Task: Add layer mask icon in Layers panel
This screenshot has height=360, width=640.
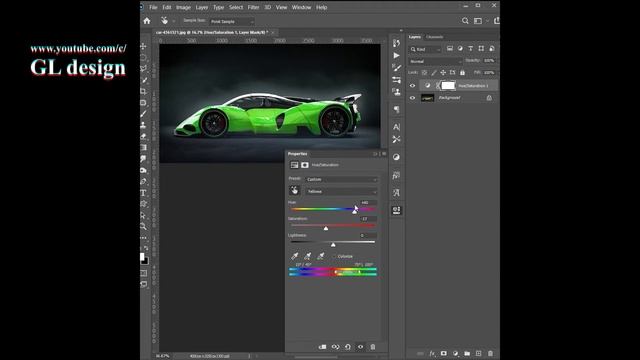Action: (x=444, y=353)
